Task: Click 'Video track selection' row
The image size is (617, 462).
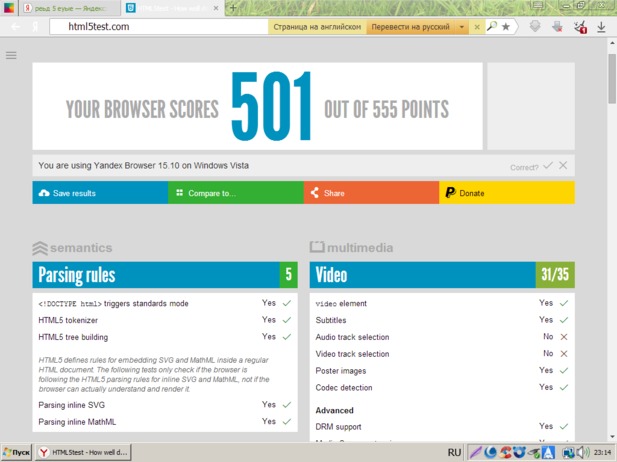Action: (442, 354)
